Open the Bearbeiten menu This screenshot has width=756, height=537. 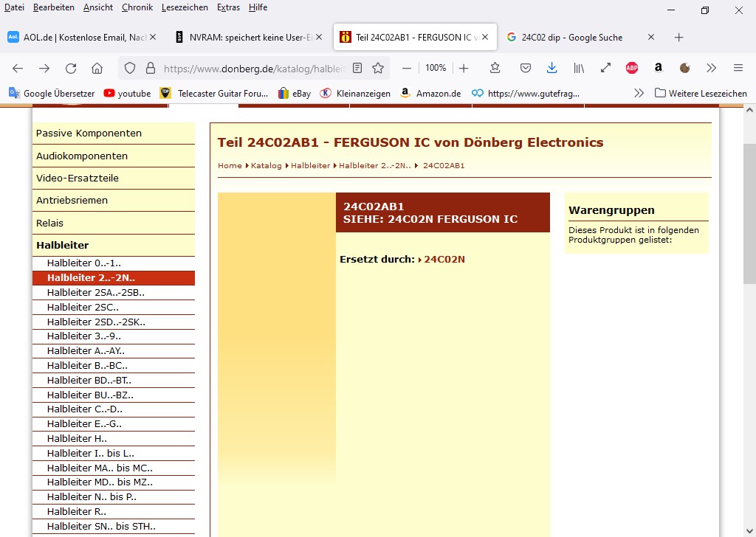[53, 7]
